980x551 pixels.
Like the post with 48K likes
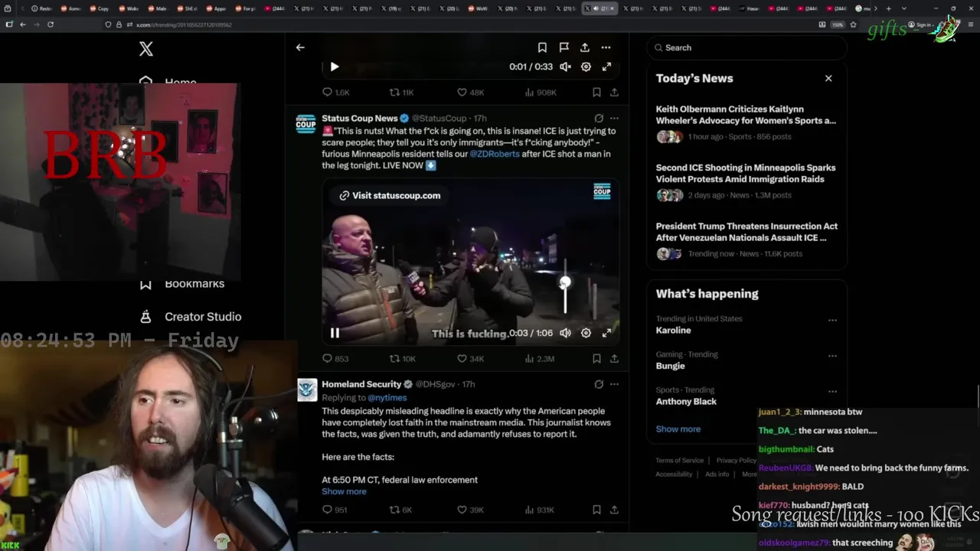470,92
